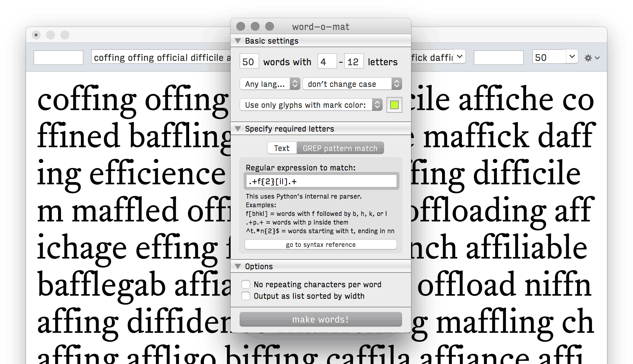633x364 pixels.
Task: Enable No repeating characters per word
Action: [x=246, y=284]
